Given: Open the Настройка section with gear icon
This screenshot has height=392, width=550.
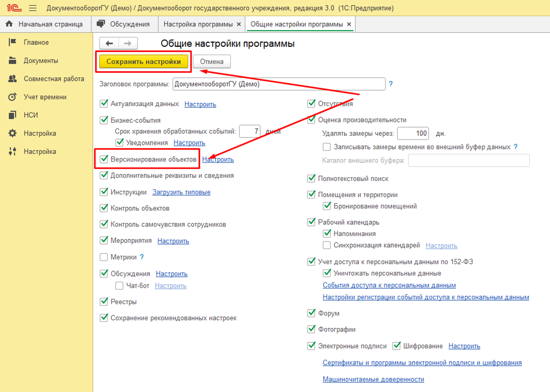Looking at the screenshot, I should pyautogui.click(x=40, y=133).
